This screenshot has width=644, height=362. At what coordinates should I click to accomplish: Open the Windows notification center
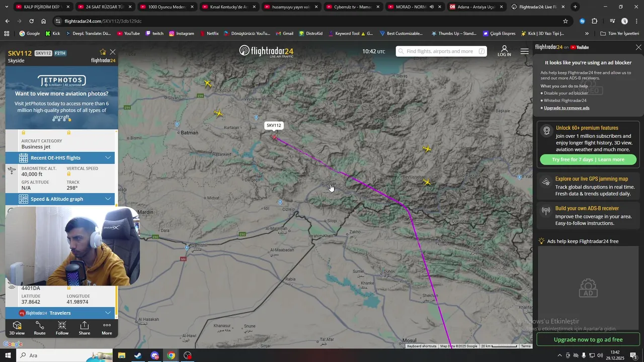633,355
